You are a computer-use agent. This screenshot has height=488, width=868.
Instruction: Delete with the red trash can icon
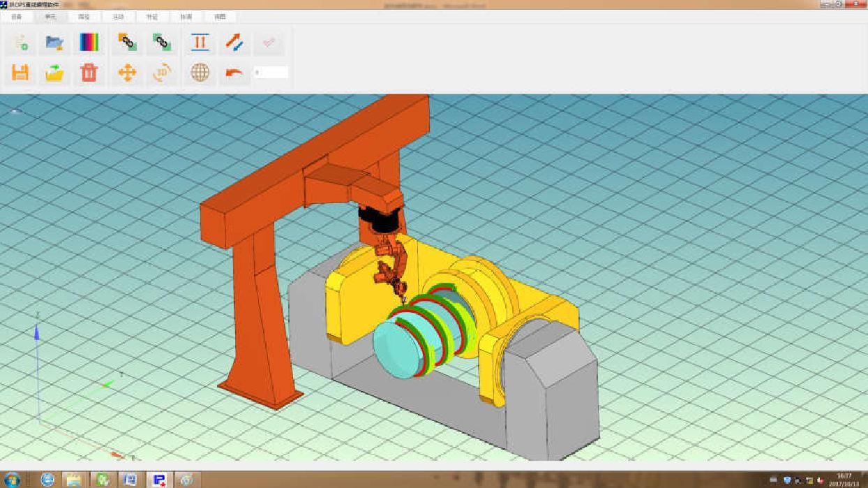coord(89,73)
